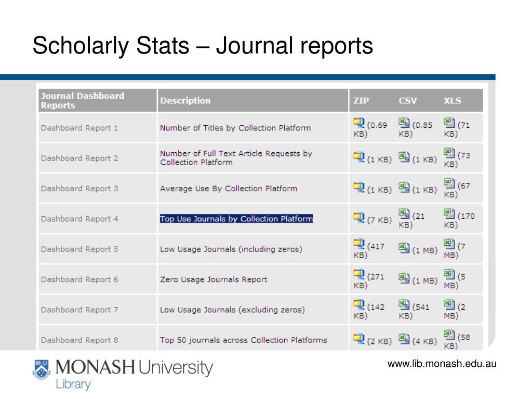Click the www.lib.monash.edu.au address
The image size is (532, 399).
tap(442, 364)
